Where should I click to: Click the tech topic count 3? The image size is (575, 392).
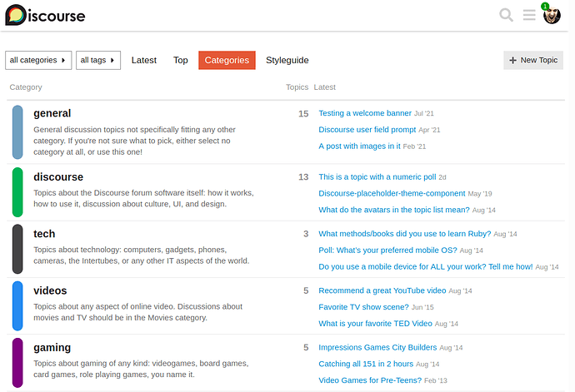pos(306,234)
